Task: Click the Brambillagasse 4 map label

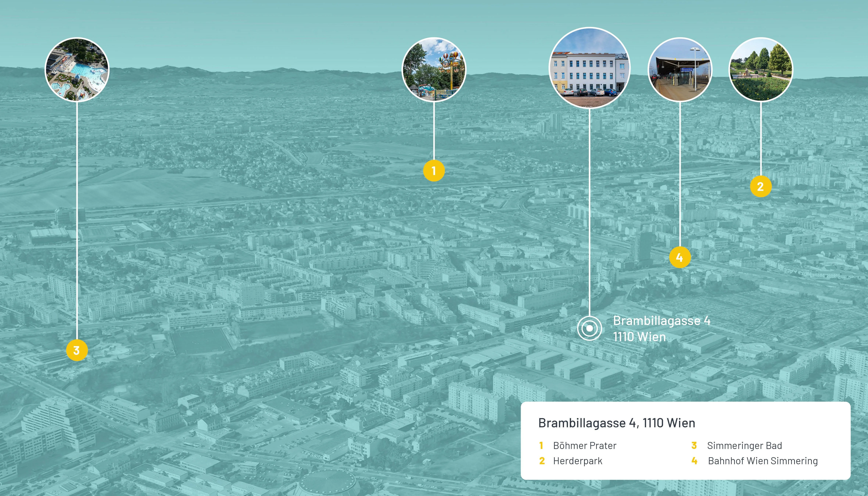Action: pyautogui.click(x=661, y=321)
